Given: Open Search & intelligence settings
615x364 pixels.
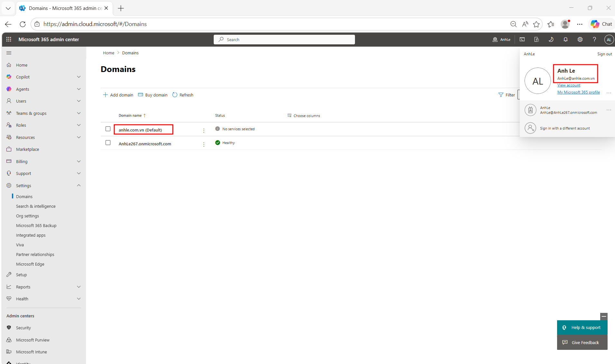Looking at the screenshot, I should click(x=36, y=206).
